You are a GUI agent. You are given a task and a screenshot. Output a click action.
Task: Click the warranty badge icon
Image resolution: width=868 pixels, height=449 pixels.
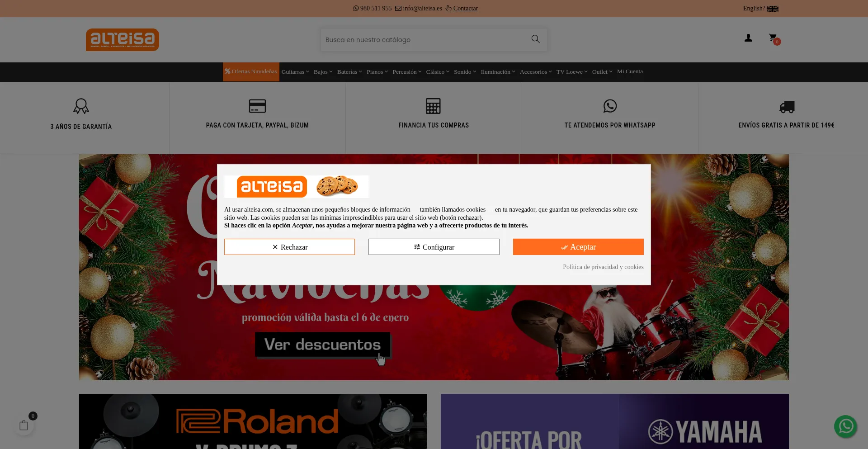pos(81,106)
